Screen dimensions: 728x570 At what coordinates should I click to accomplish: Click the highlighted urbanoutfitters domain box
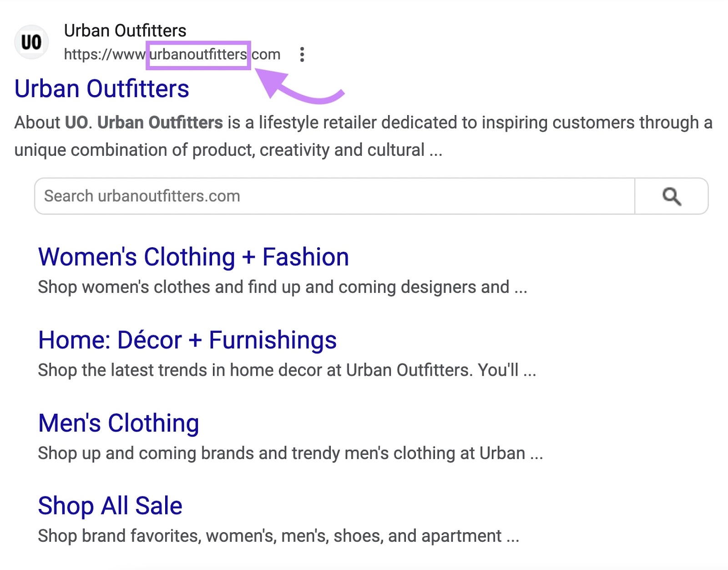(x=198, y=55)
